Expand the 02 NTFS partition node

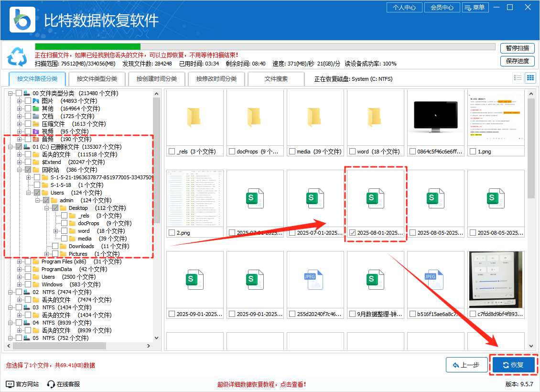pyautogui.click(x=11, y=292)
